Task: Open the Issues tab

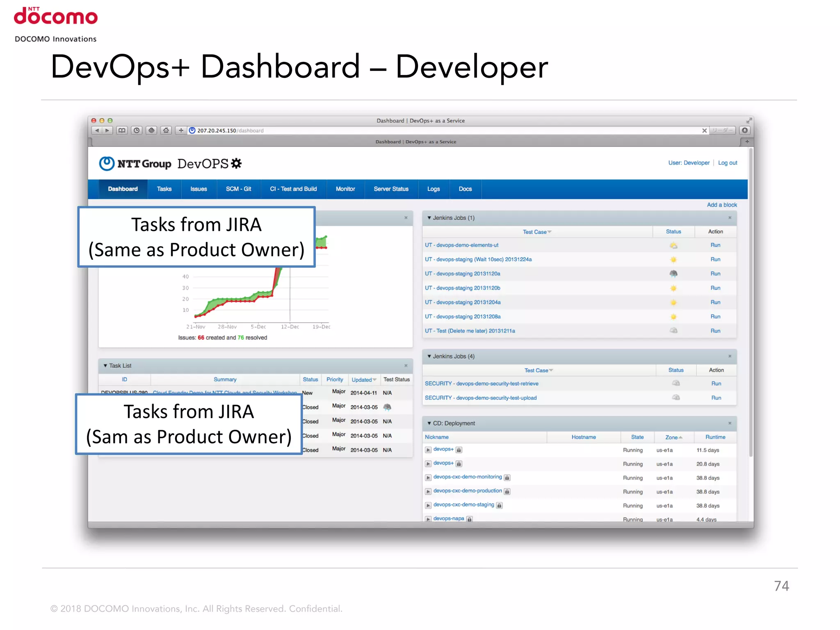Action: [199, 189]
